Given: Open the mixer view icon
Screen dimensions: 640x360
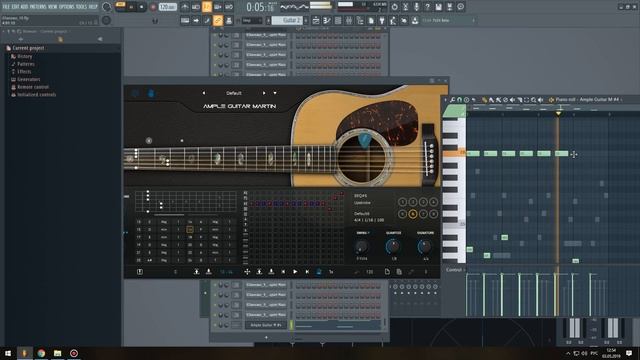Looking at the screenshot, I should [x=349, y=20].
